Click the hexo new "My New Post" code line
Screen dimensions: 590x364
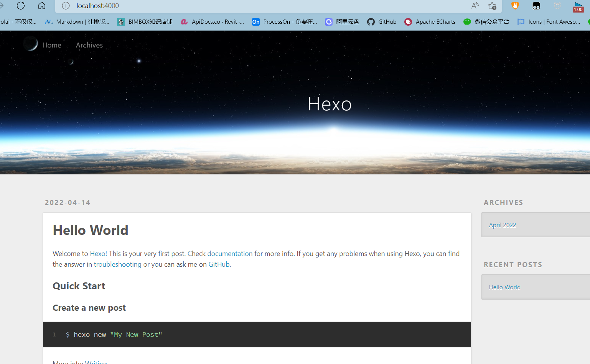(114, 335)
